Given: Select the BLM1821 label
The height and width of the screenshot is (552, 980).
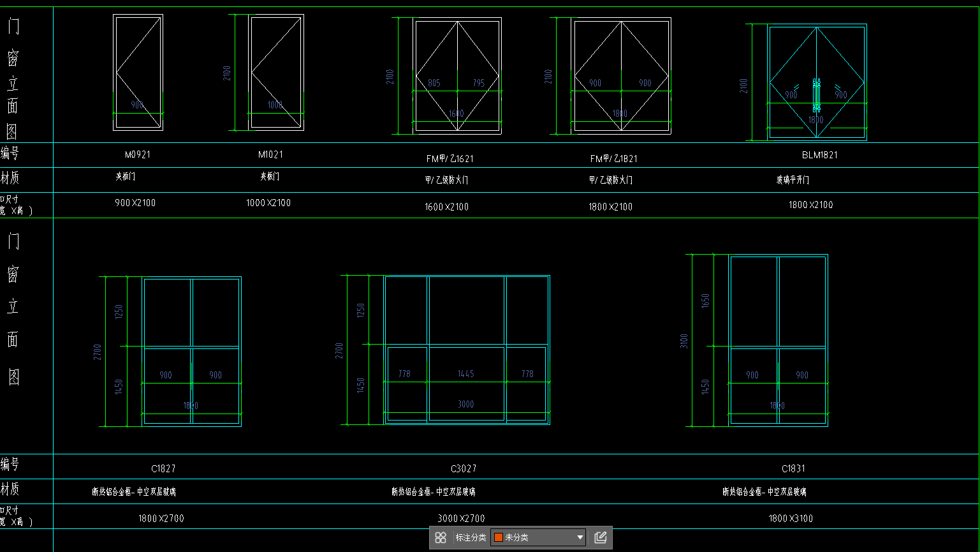Looking at the screenshot, I should 819,155.
